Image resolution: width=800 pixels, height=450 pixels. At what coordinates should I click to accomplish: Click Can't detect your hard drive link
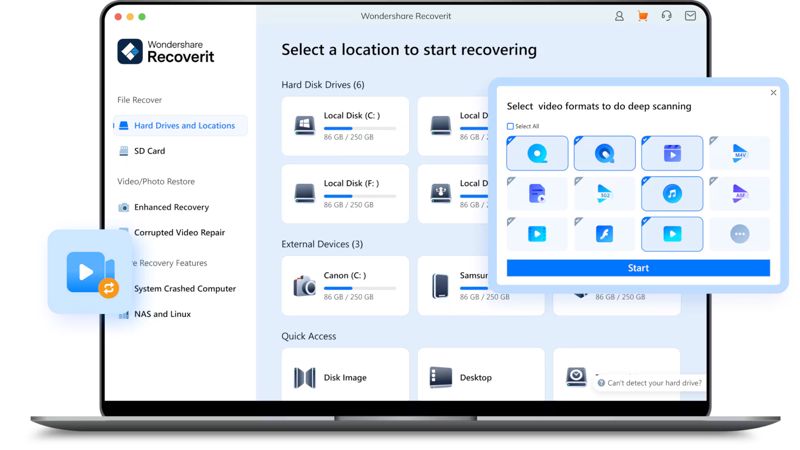pyautogui.click(x=654, y=383)
